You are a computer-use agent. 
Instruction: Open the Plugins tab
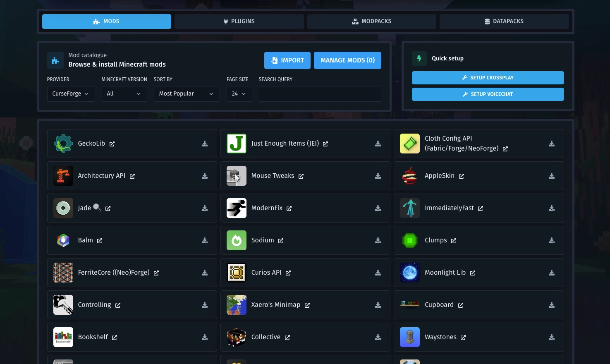pyautogui.click(x=239, y=22)
